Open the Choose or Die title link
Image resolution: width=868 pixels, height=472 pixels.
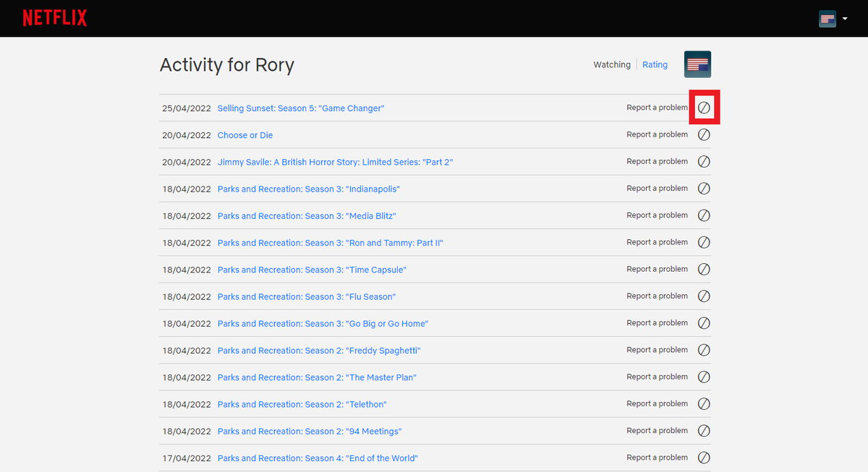(245, 135)
